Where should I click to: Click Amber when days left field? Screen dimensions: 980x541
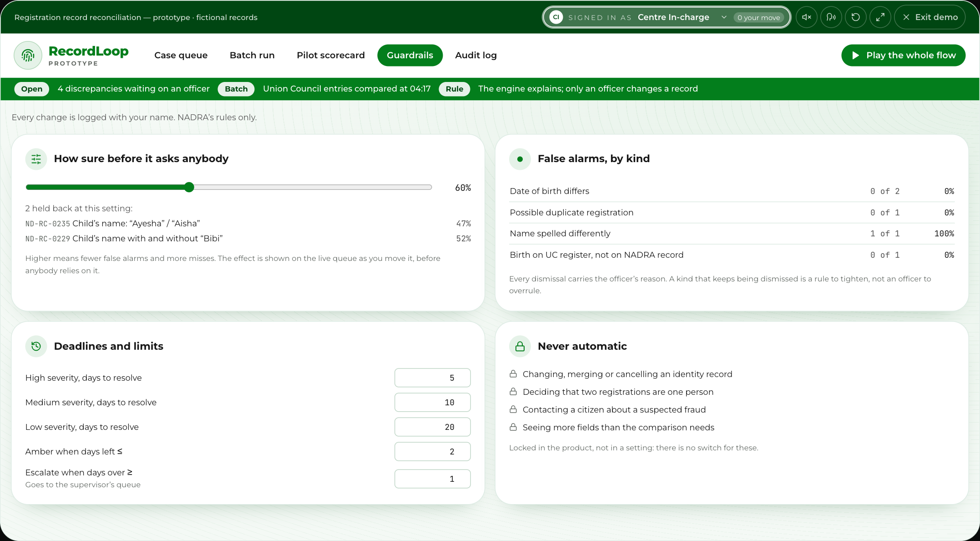433,452
